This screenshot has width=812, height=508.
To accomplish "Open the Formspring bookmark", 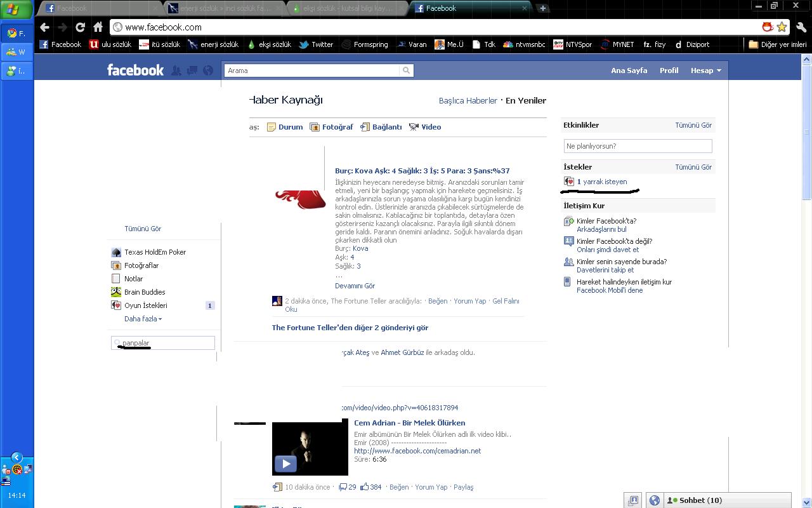I will pyautogui.click(x=365, y=44).
